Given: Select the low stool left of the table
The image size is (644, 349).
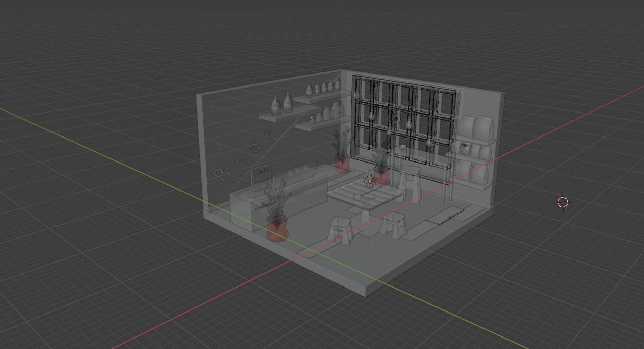Looking at the screenshot, I should tap(340, 230).
